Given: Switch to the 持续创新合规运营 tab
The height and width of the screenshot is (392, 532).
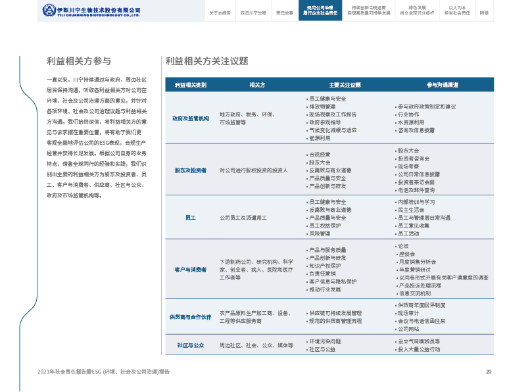Looking at the screenshot, I should (368, 11).
